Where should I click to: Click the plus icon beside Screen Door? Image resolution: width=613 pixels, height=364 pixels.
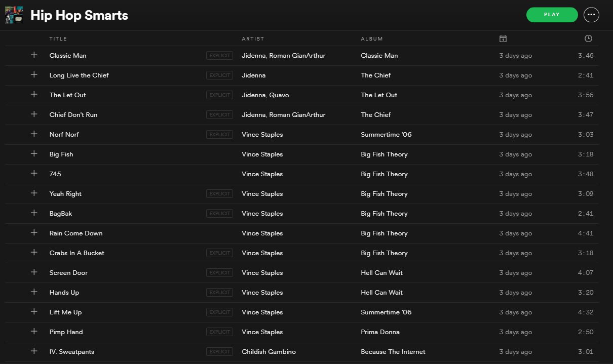click(34, 272)
